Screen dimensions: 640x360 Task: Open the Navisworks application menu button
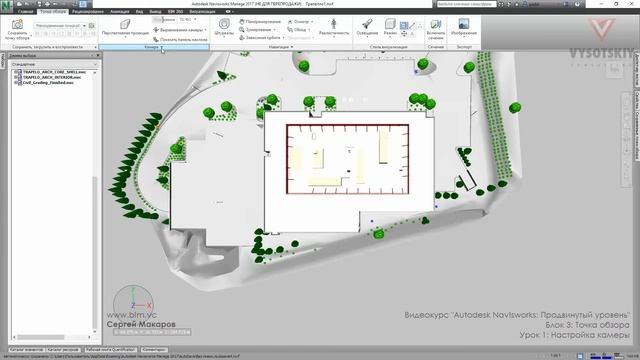(6, 6)
